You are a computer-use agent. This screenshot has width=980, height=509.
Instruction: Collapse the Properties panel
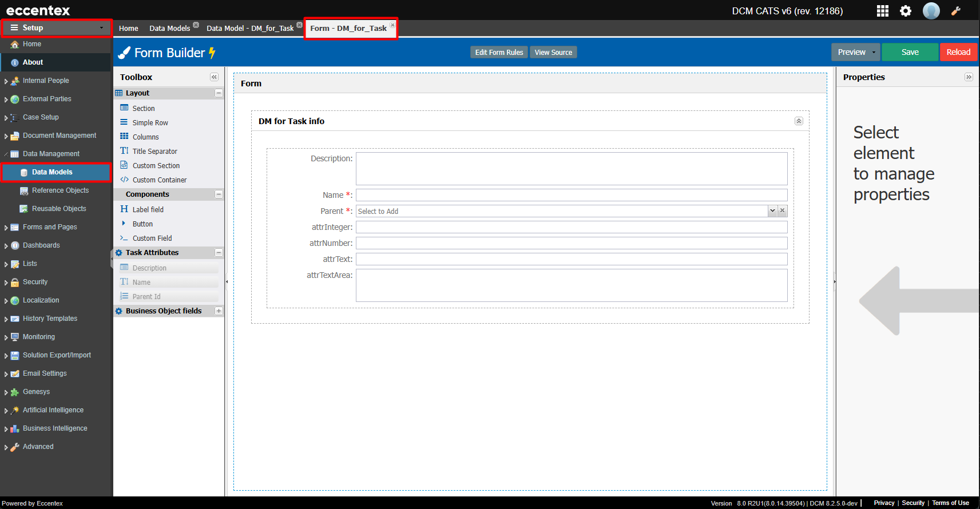(x=969, y=77)
